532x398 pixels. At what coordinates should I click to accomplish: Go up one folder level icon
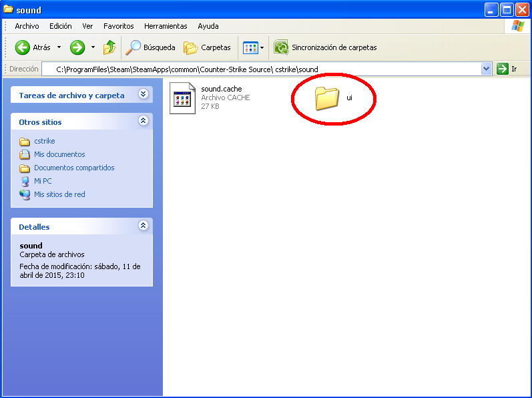109,47
